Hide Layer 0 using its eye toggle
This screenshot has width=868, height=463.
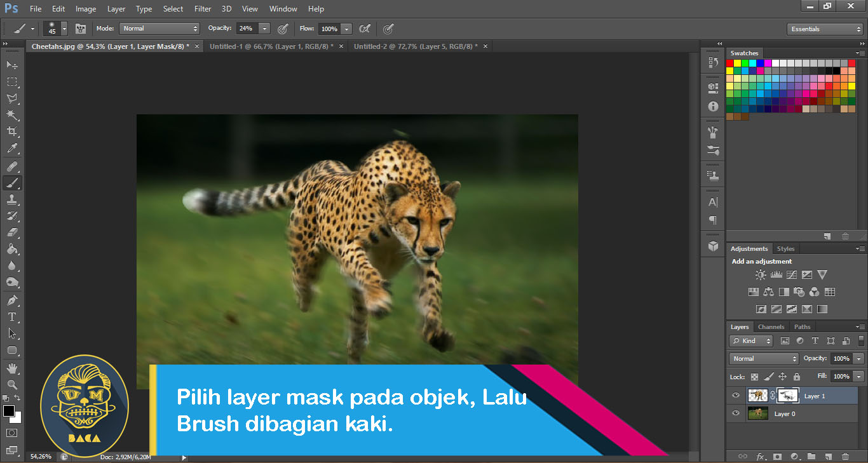tap(735, 413)
